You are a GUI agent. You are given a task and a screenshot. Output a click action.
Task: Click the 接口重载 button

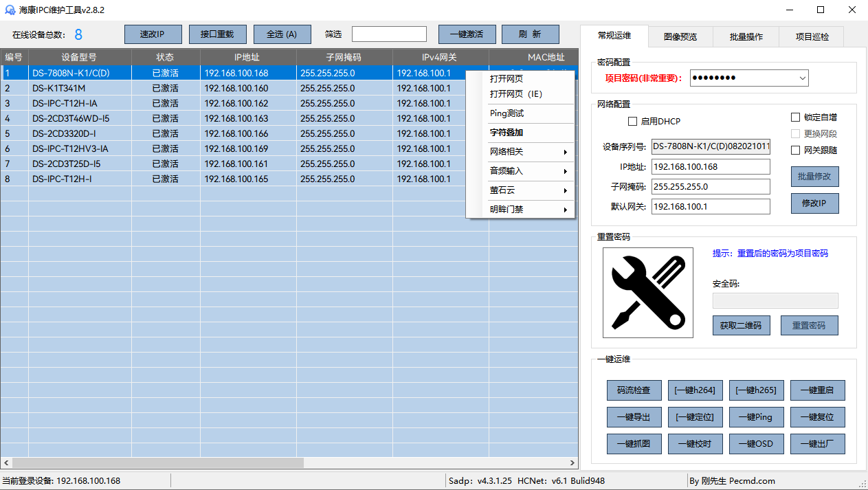pos(217,34)
